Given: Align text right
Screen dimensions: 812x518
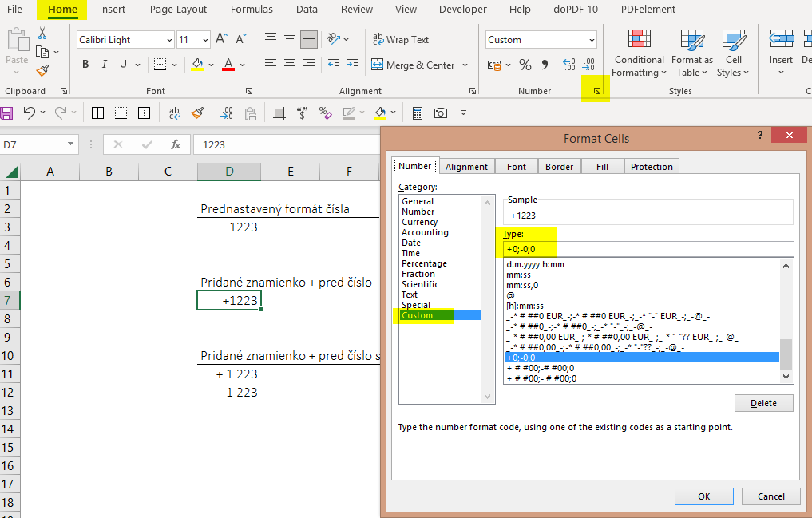Looking at the screenshot, I should click(x=309, y=64).
